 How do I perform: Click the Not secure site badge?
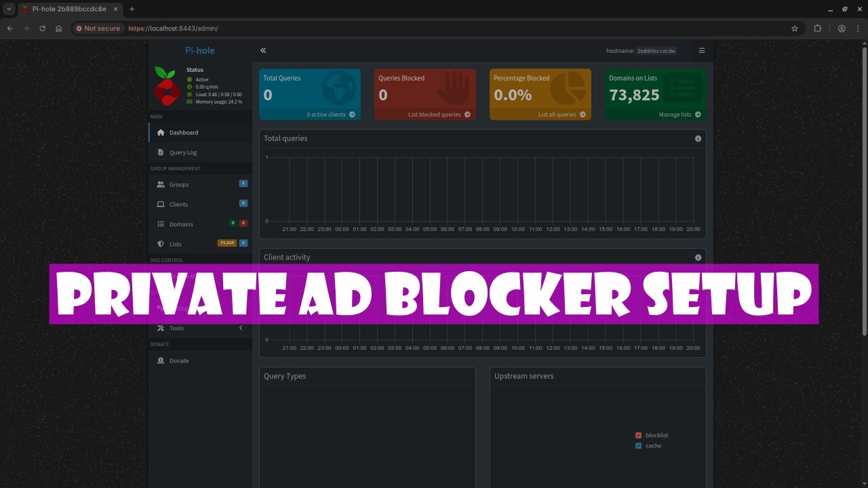pyautogui.click(x=98, y=28)
